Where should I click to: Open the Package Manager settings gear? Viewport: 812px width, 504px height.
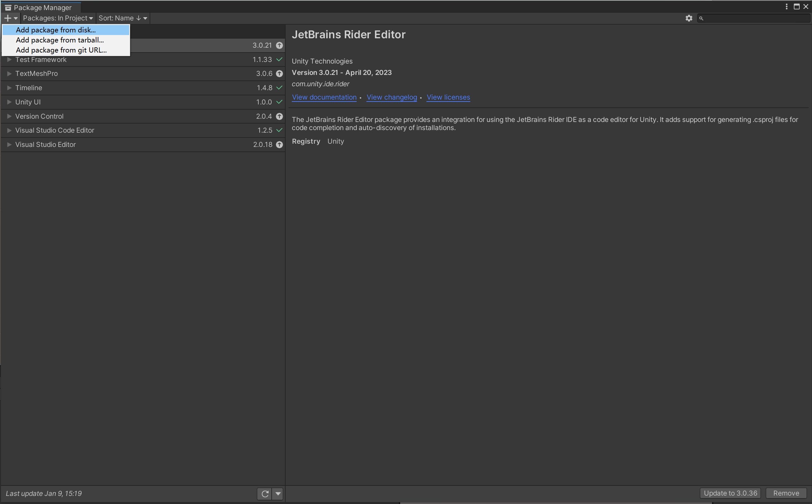689,18
